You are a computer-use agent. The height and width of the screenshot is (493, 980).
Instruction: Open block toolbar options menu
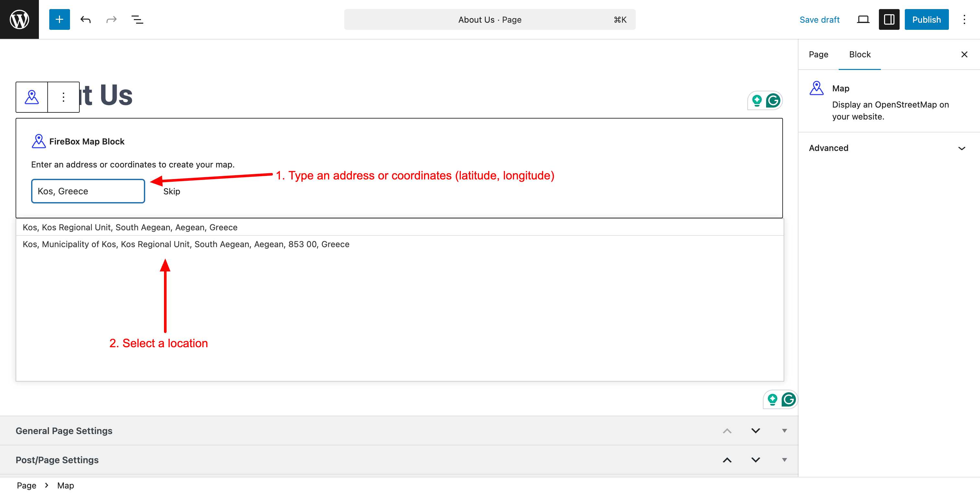tap(64, 97)
